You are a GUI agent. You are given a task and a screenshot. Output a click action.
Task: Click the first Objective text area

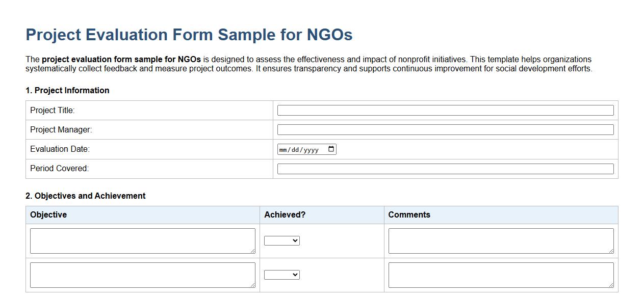coord(143,239)
